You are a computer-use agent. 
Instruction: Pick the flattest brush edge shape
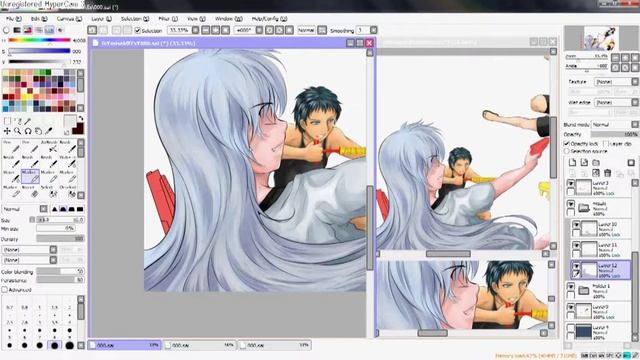point(80,209)
